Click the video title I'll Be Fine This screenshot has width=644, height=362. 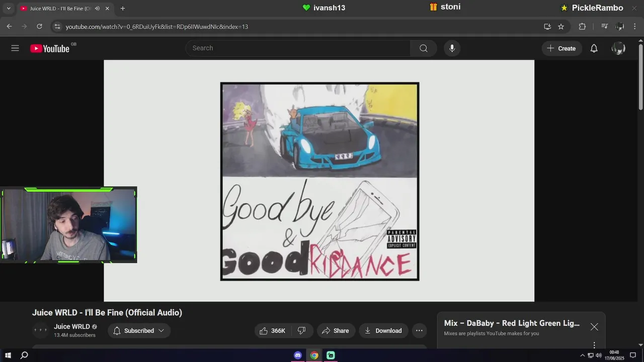107,313
